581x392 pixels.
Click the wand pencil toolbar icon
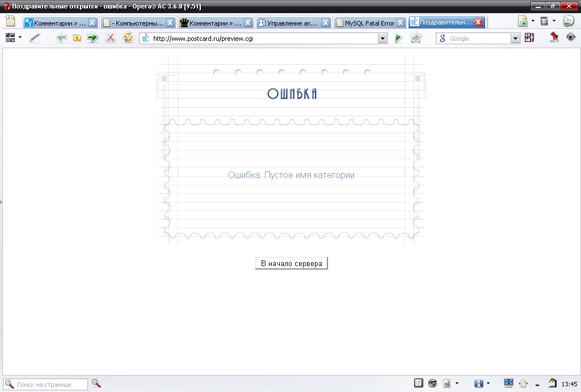pos(35,38)
